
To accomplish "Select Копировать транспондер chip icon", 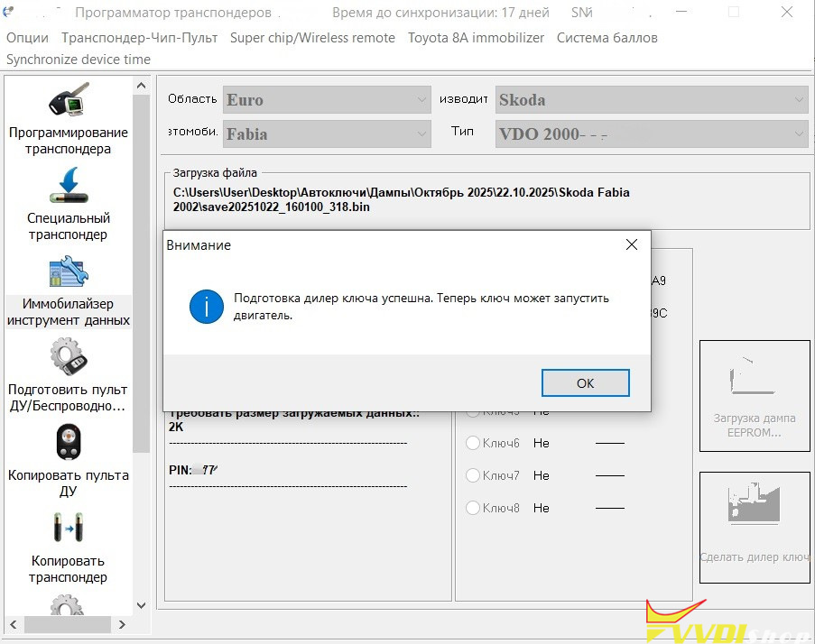I will pyautogui.click(x=68, y=529).
